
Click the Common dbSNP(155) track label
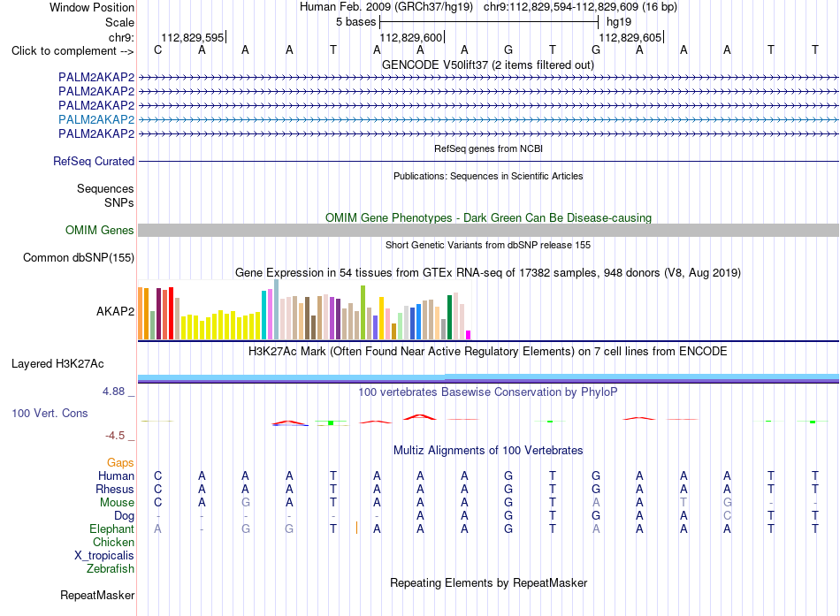point(79,258)
